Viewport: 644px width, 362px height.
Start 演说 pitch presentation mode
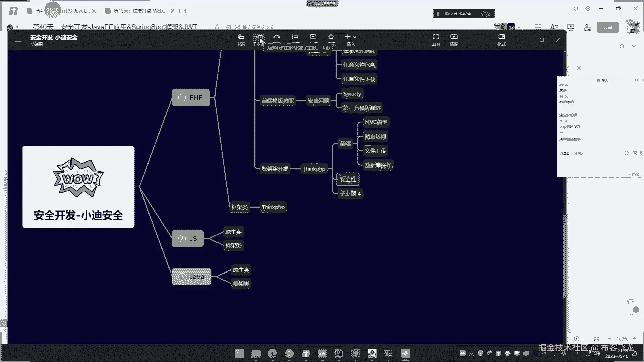454,37
